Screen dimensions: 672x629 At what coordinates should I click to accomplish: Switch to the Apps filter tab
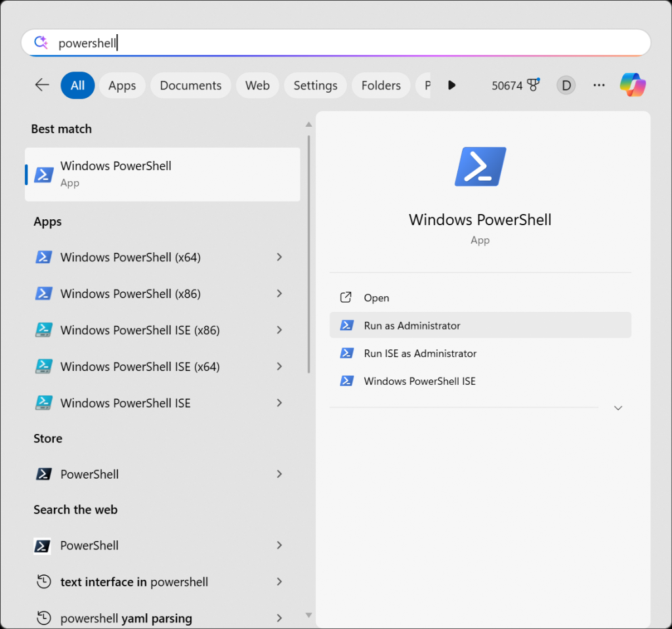pos(122,85)
